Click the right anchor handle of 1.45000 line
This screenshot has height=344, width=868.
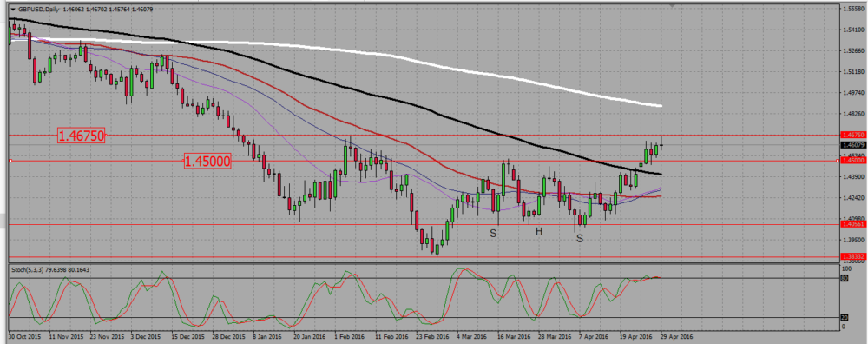[839, 161]
